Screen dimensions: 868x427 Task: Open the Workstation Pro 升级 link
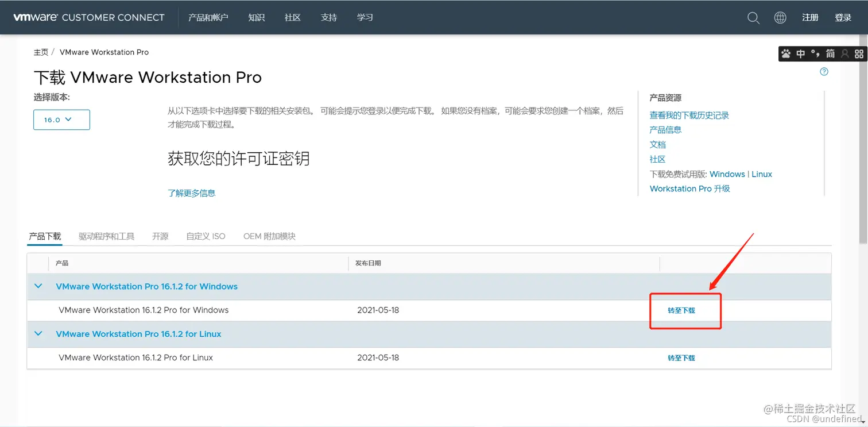[x=690, y=189]
